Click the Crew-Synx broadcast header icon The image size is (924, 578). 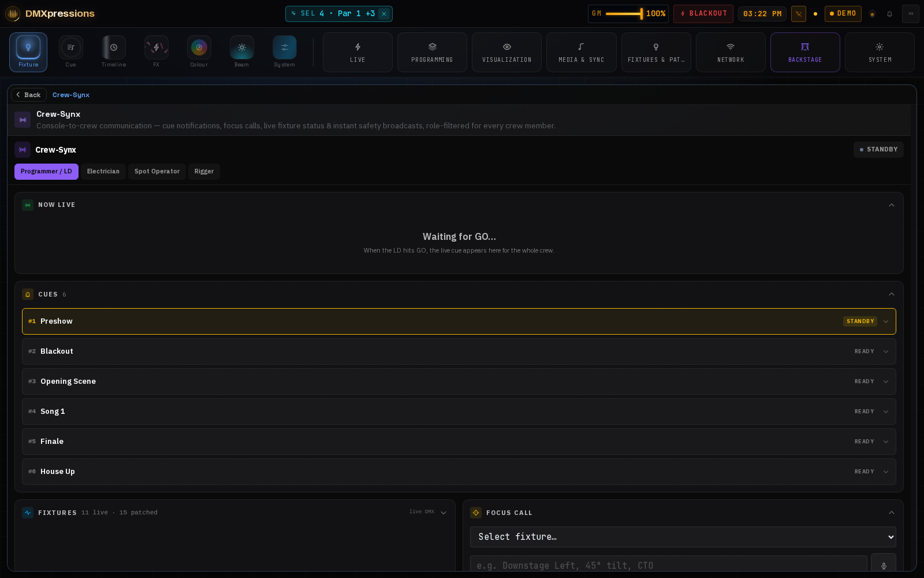[23, 120]
